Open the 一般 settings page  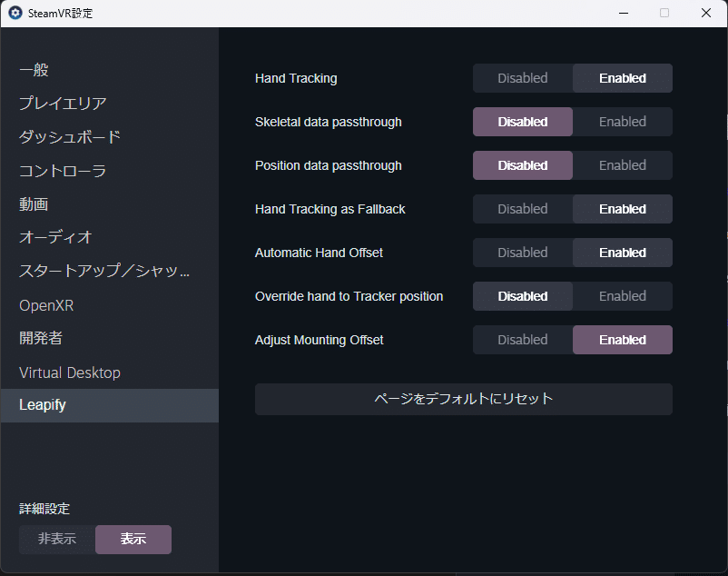coord(110,70)
